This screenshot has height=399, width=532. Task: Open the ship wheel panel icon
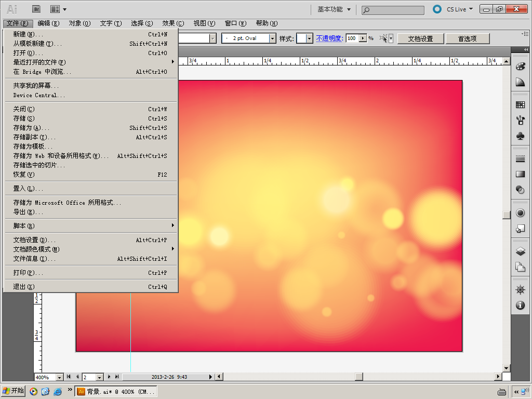coord(520,290)
